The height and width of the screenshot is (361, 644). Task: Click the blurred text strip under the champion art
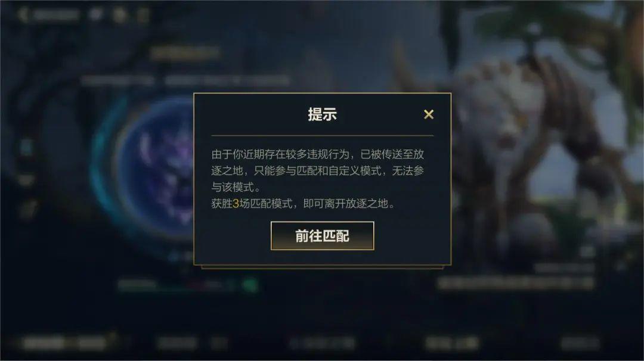point(515,283)
